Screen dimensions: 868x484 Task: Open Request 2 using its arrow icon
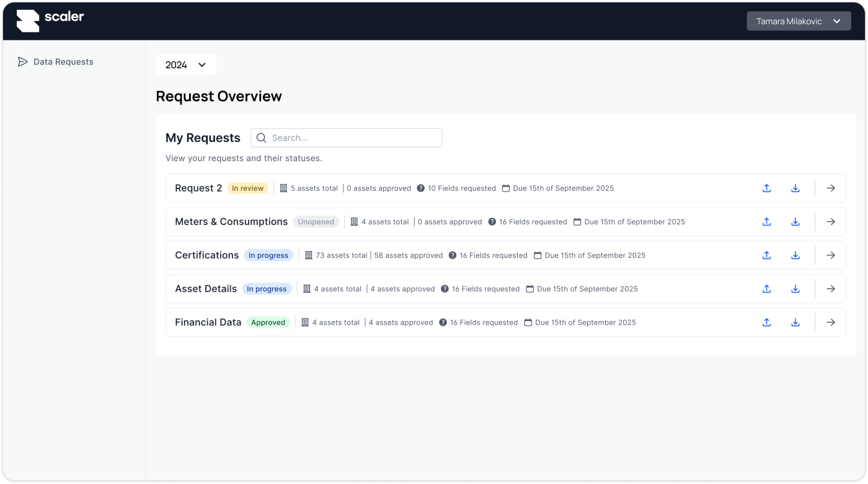(x=831, y=188)
